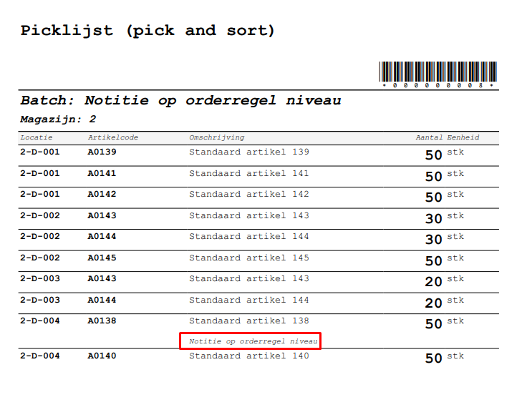Image resolution: width=522 pixels, height=420 pixels.
Task: Click article code A0140
Action: pos(102,356)
